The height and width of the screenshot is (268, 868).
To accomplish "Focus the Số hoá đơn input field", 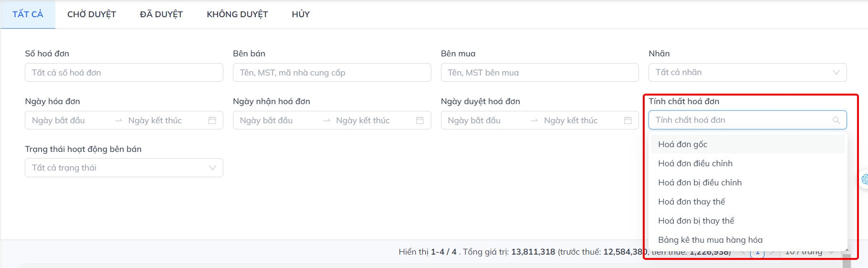I will [x=124, y=73].
